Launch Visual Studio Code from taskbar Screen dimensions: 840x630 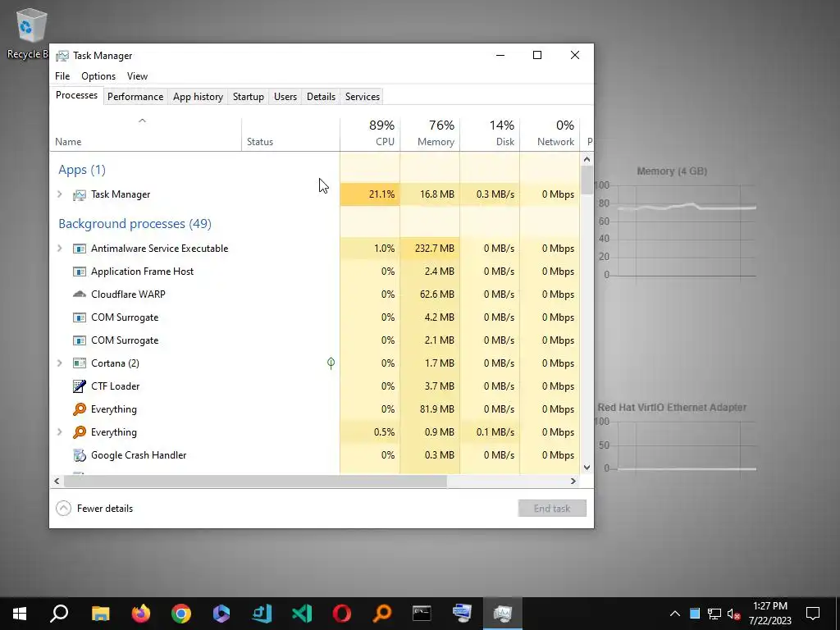point(302,614)
